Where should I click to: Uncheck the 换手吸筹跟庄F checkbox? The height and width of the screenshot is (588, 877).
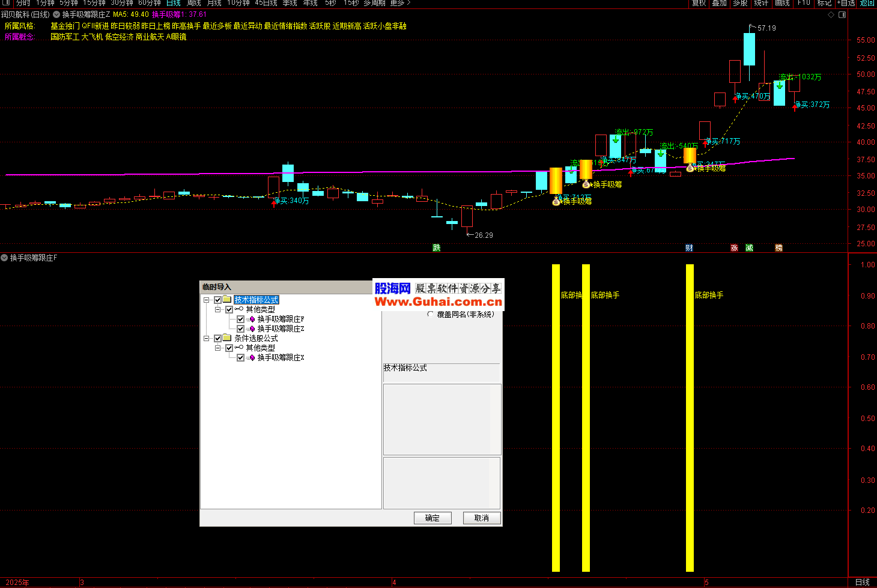point(240,319)
